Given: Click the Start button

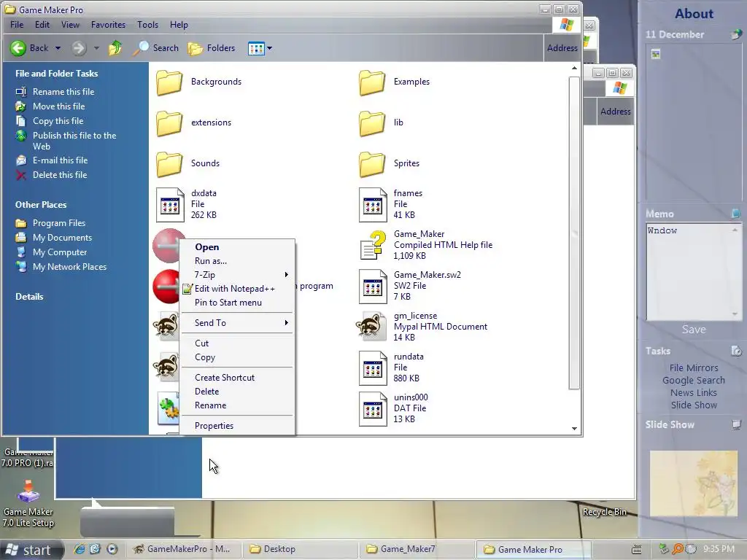Looking at the screenshot, I should pyautogui.click(x=31, y=550).
